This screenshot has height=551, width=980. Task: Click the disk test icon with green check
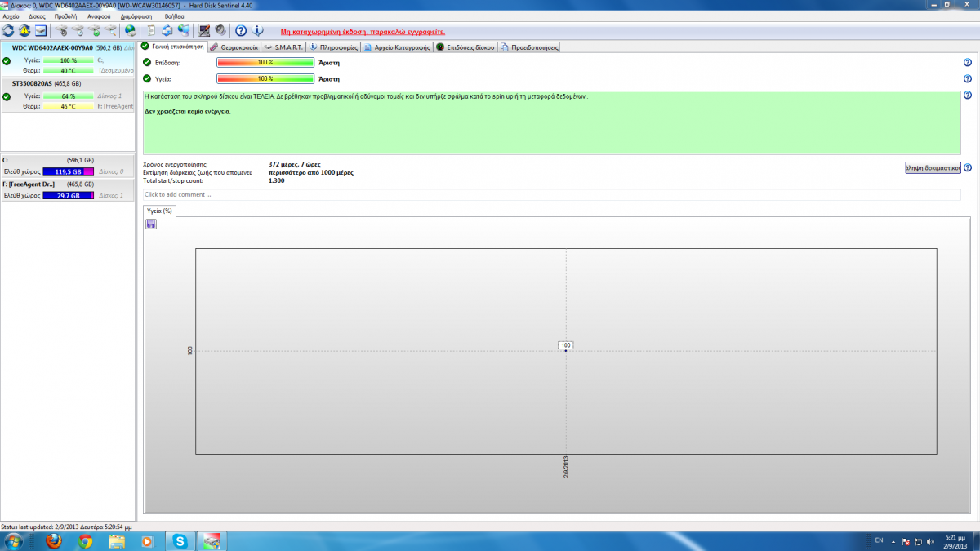(95, 30)
